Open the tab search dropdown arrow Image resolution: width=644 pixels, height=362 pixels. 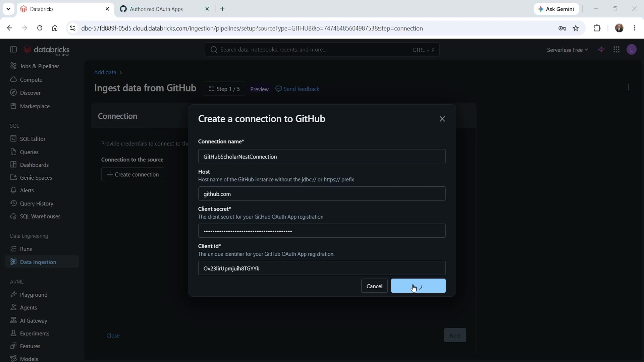coord(8,9)
